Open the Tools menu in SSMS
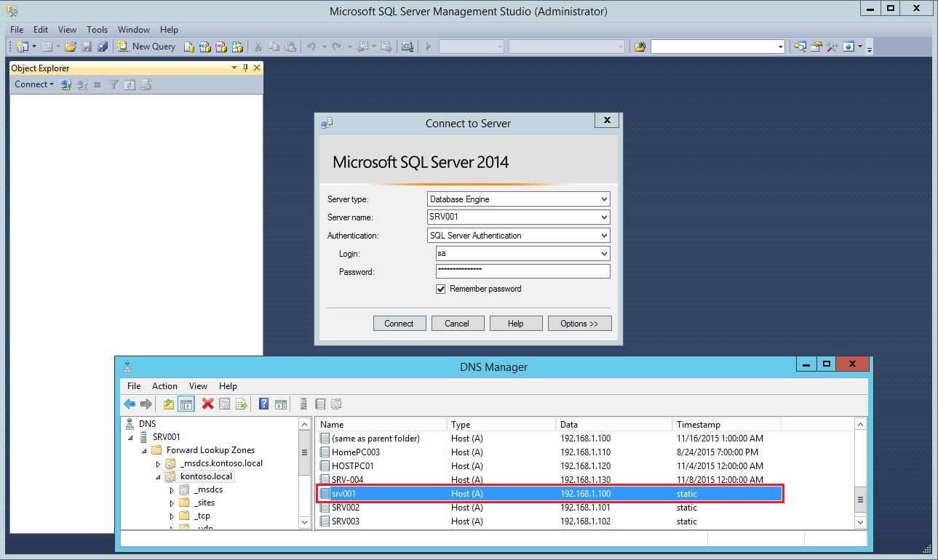The image size is (938, 560). [97, 30]
